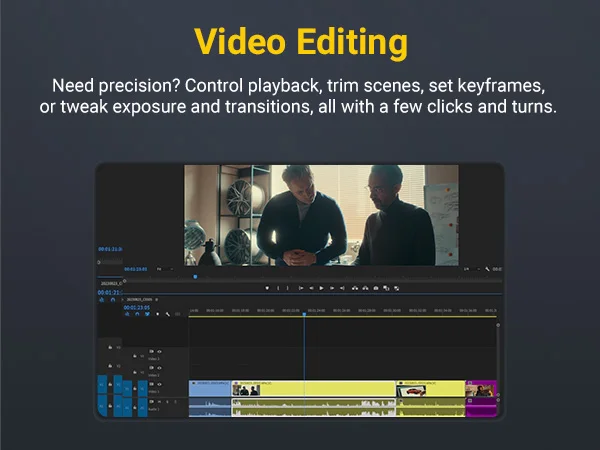The width and height of the screenshot is (600, 450).
Task: Toggle sync lock on Video 3 track
Action: point(152,351)
